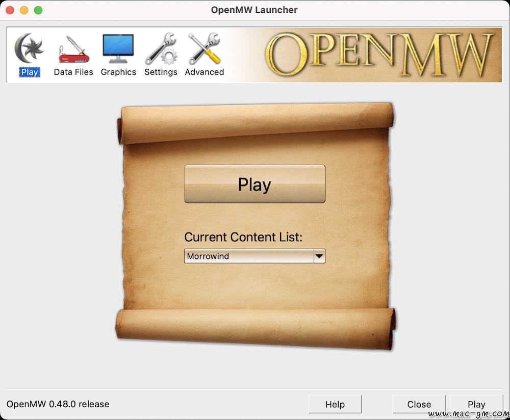The width and height of the screenshot is (510, 420).
Task: Expand the Current Content List dropdown arrow
Action: tap(319, 256)
